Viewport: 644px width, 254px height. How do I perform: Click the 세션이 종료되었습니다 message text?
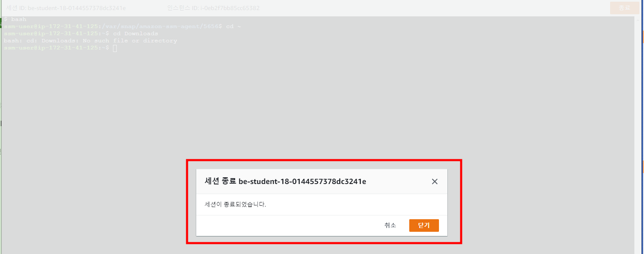[236, 205]
